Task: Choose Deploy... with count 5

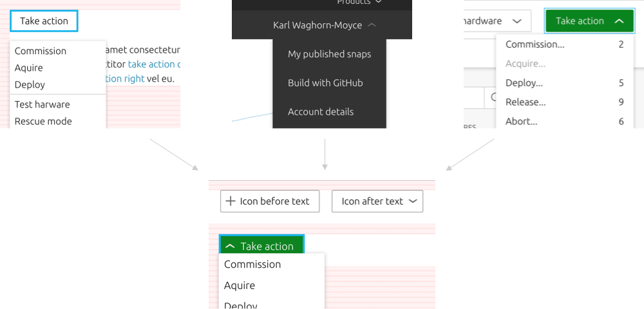Action: pyautogui.click(x=565, y=83)
